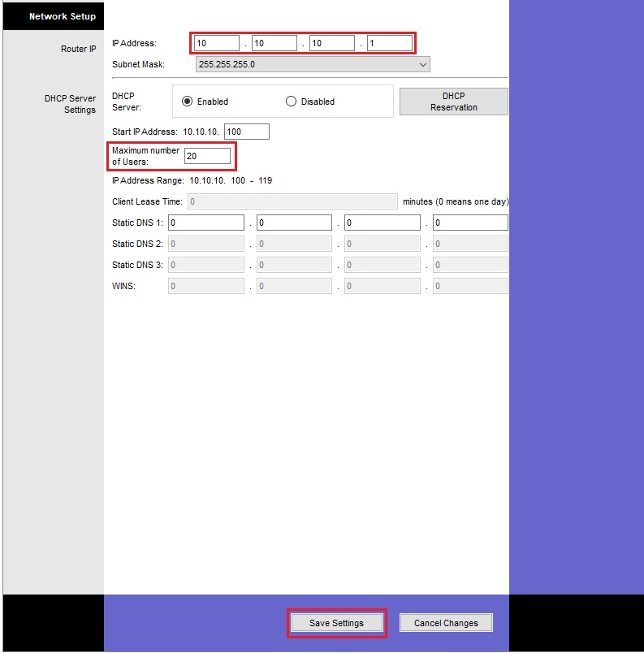Screen dimensions: 644x653
Task: Click the first octet of Static DNS 2
Action: (x=206, y=244)
